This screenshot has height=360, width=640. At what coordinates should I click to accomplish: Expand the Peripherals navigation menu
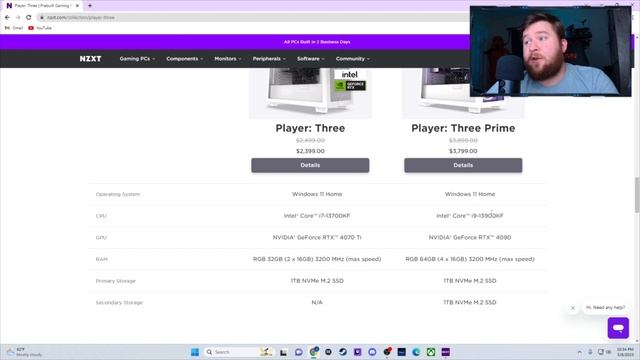(x=269, y=59)
